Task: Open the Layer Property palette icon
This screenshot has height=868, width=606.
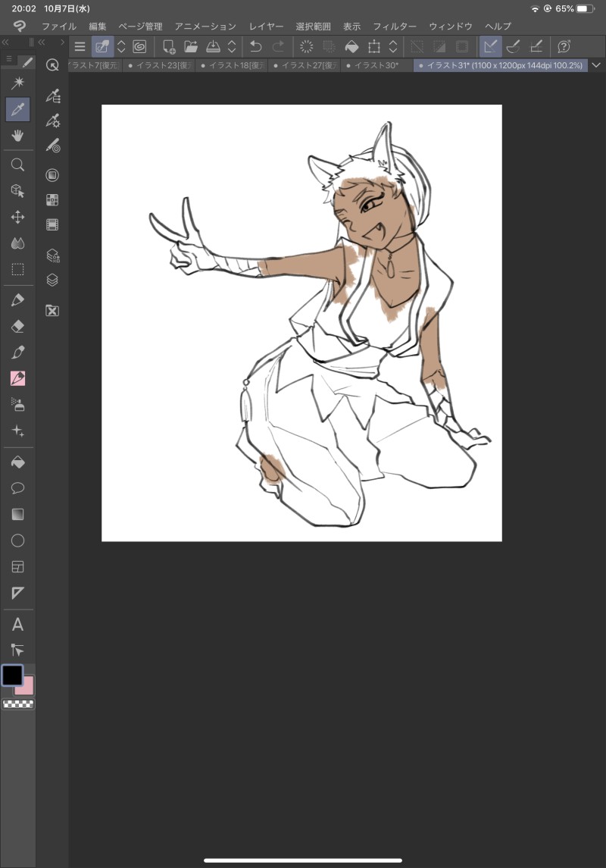Action: pos(52,255)
